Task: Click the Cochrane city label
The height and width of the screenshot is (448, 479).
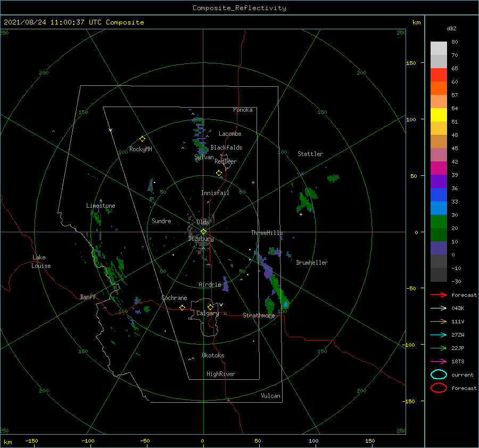Action: [x=174, y=298]
